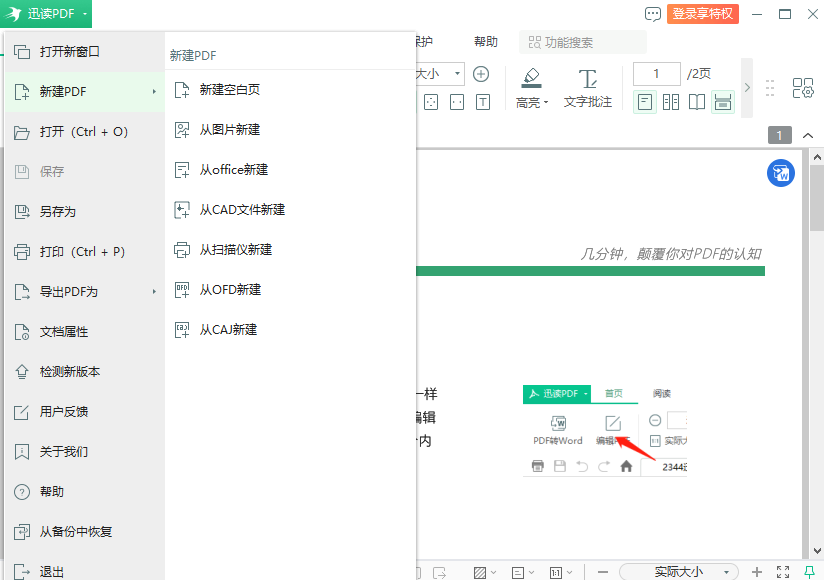
Task: Click the green pin icon in status bar
Action: coord(809,572)
